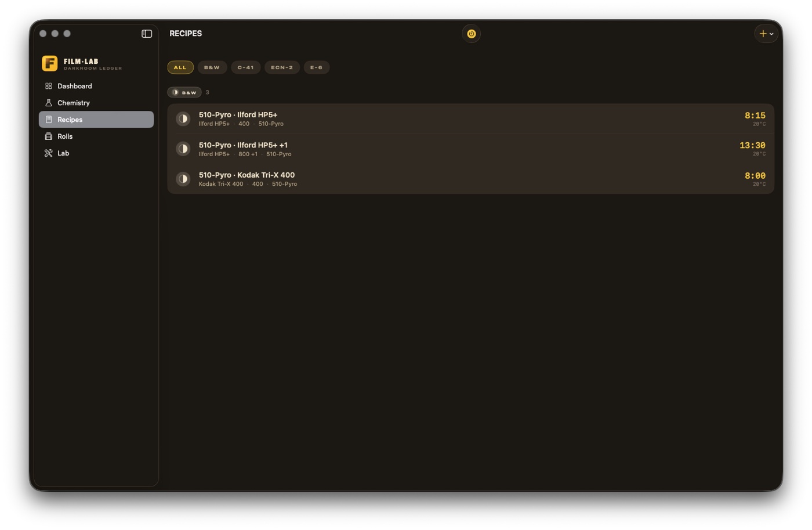The width and height of the screenshot is (812, 530).
Task: Click half-circle icon of Ilford HP5+ 400 recipe
Action: [x=183, y=119]
